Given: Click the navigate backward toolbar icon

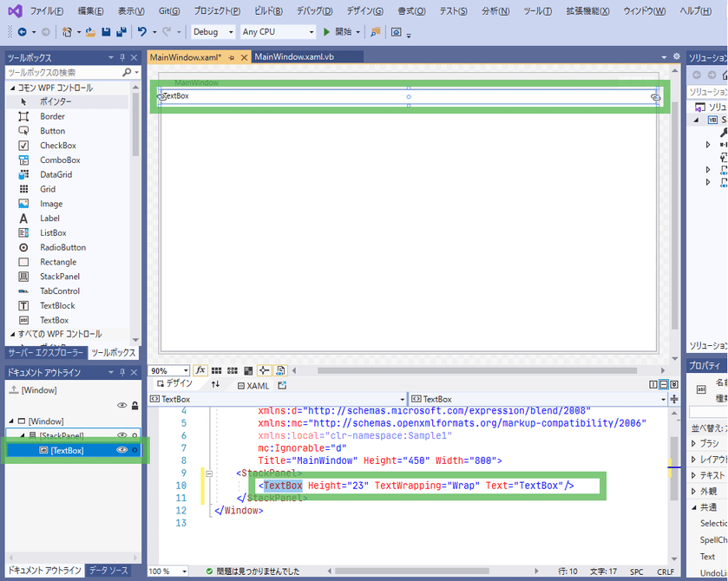Looking at the screenshot, I should click(22, 32).
